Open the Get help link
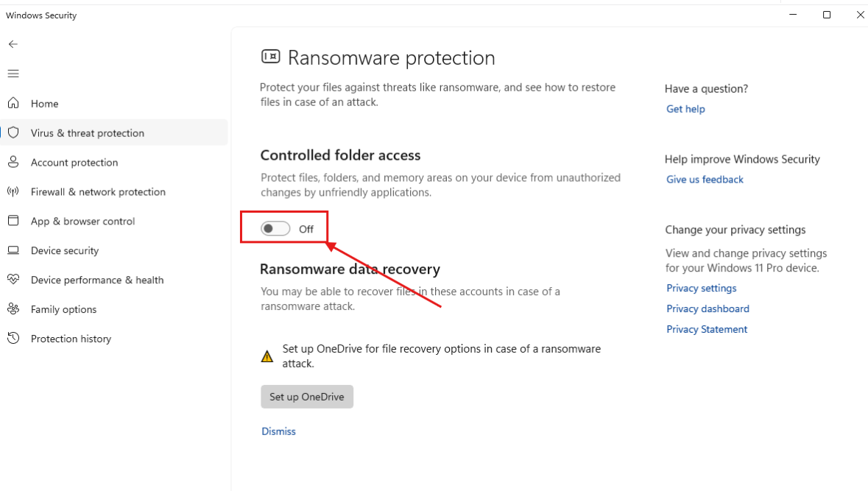868x491 pixels. [685, 109]
